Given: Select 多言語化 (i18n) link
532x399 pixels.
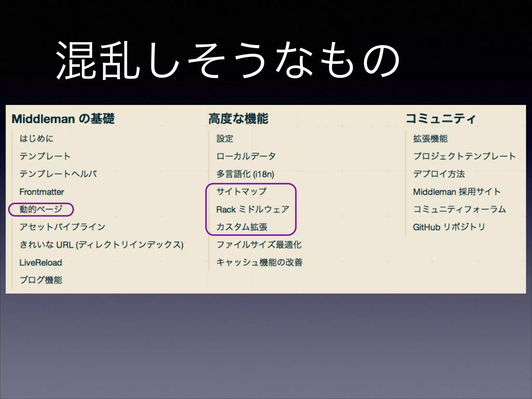Looking at the screenshot, I should pos(245,174).
